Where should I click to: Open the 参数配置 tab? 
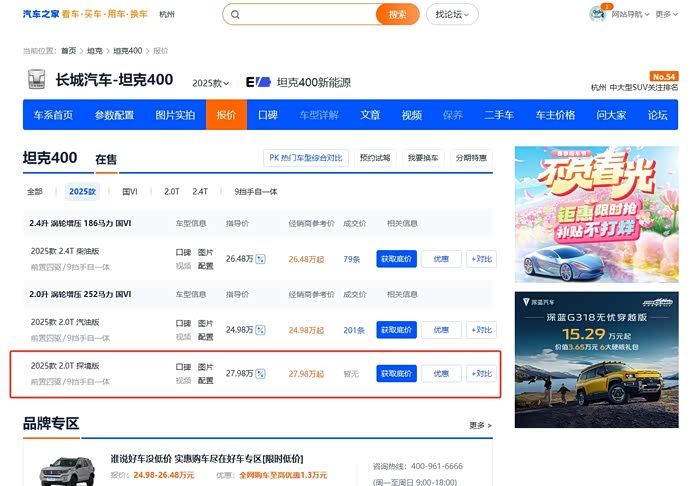pos(114,115)
